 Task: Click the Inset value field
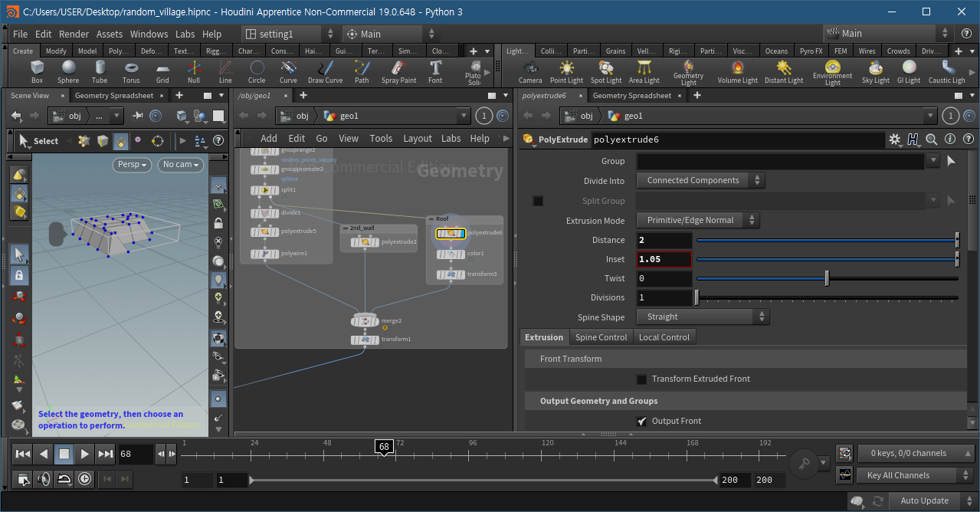click(664, 259)
